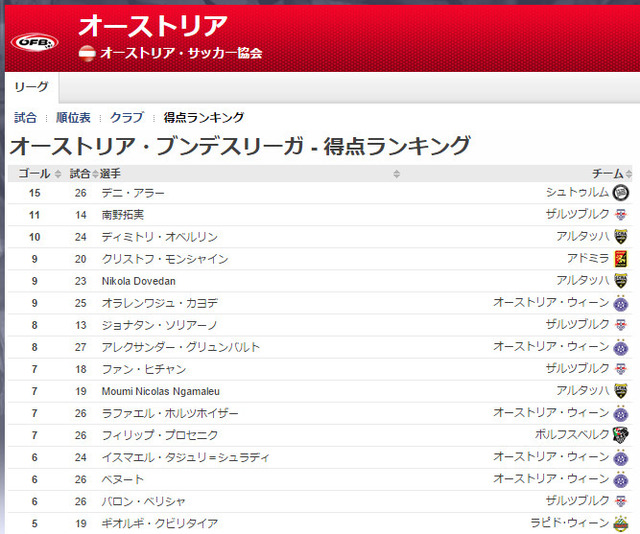Open player デニ・アラー
The height and width of the screenshot is (534, 640).
pos(133,193)
